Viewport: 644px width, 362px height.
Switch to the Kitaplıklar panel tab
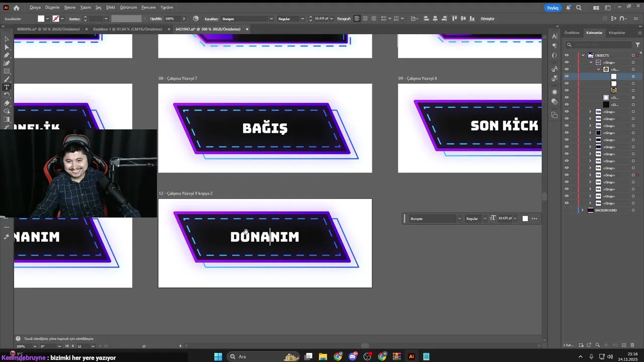(x=617, y=33)
